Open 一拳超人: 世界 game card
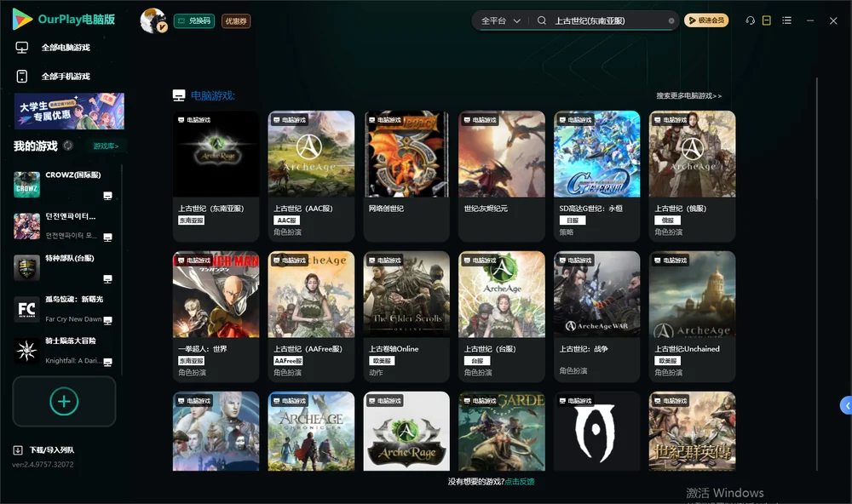The height and width of the screenshot is (504, 852). pyautogui.click(x=216, y=317)
